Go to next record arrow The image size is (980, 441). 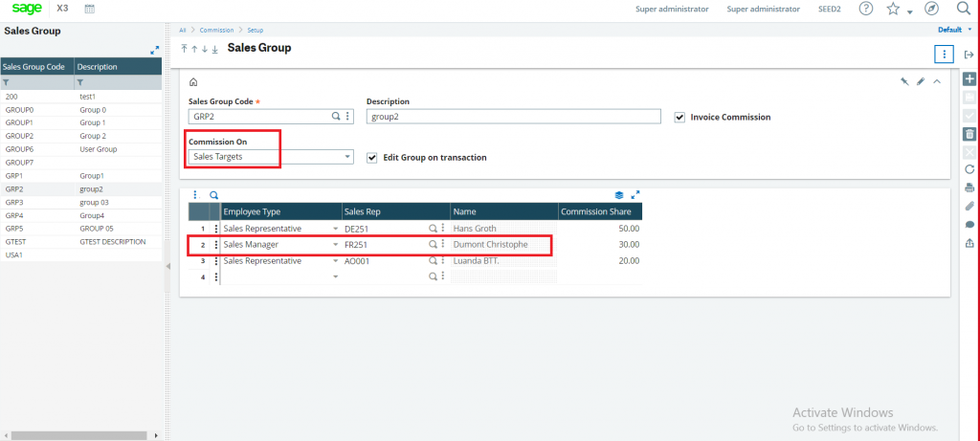click(205, 49)
